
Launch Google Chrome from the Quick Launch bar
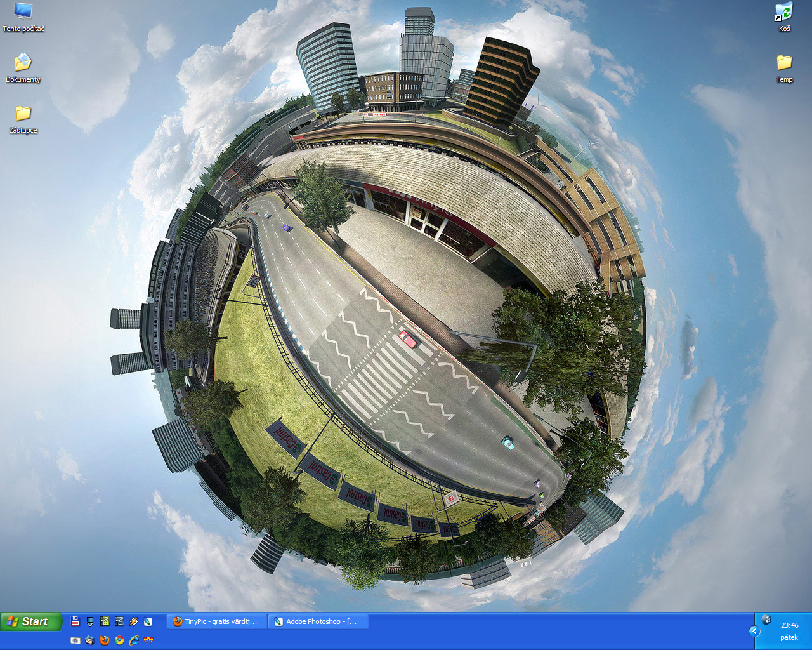(x=119, y=640)
